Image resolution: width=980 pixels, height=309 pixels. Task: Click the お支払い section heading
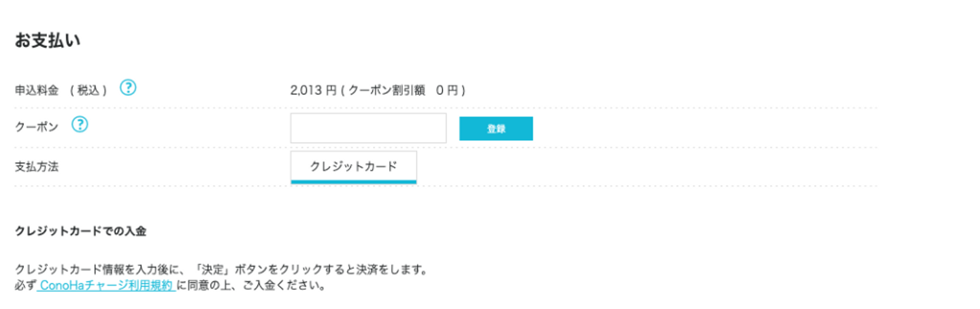48,41
